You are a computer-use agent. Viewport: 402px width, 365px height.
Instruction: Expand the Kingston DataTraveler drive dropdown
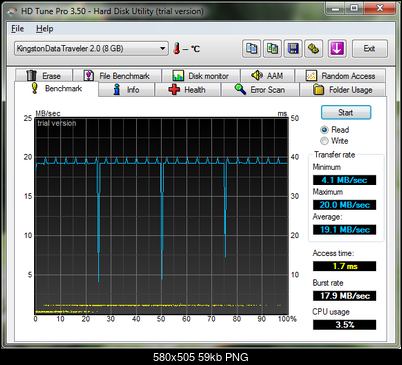click(91, 49)
